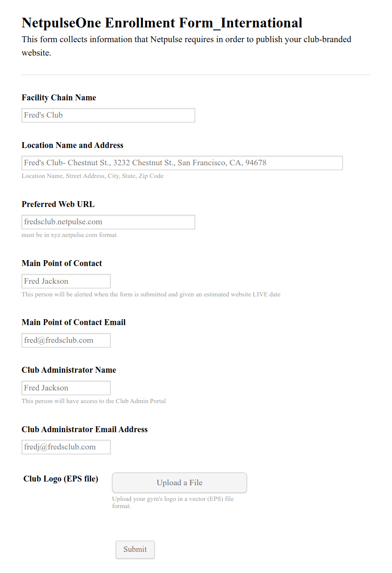Click the Club Administrator Name label
392x573 pixels.
point(69,370)
